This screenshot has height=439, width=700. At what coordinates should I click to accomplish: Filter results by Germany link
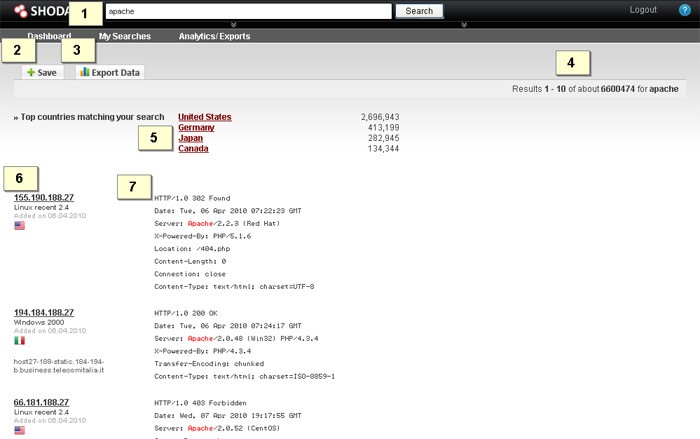click(196, 127)
